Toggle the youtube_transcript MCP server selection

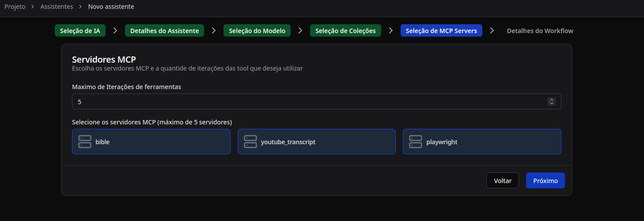click(x=316, y=142)
